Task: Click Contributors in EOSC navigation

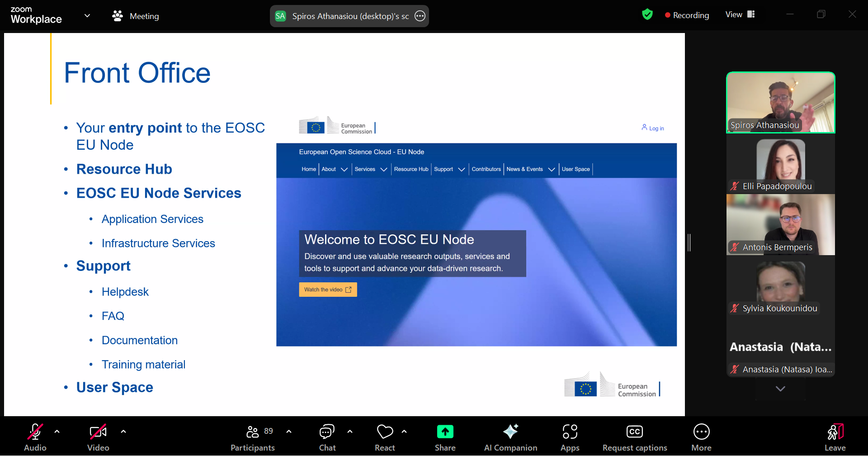Action: click(486, 169)
